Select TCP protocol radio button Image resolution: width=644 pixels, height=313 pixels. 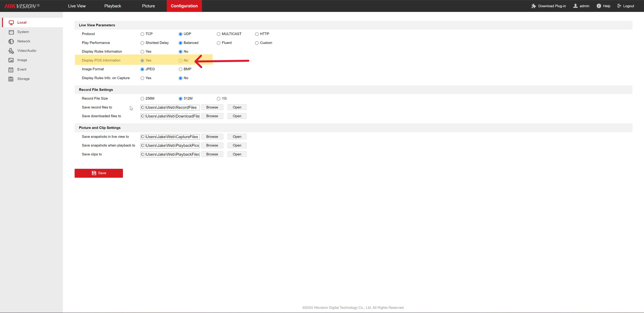point(142,34)
